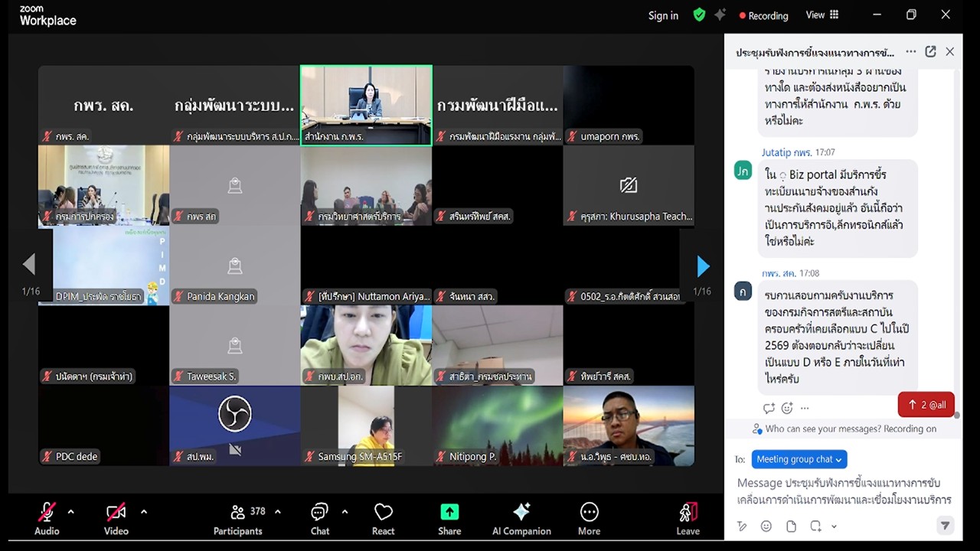The width and height of the screenshot is (980, 551).
Task: Add reaction to the last chat message
Action: tap(787, 408)
